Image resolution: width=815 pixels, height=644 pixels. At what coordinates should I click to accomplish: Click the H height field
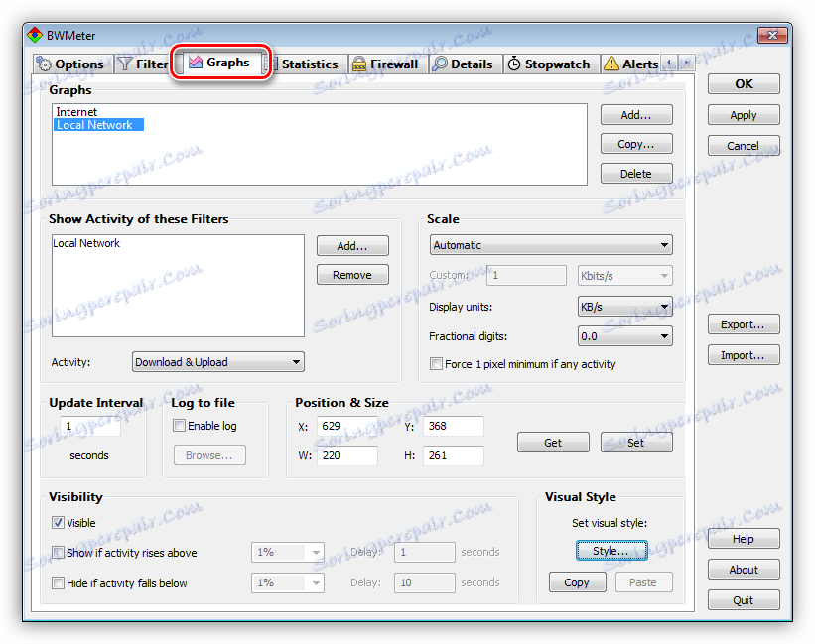454,455
